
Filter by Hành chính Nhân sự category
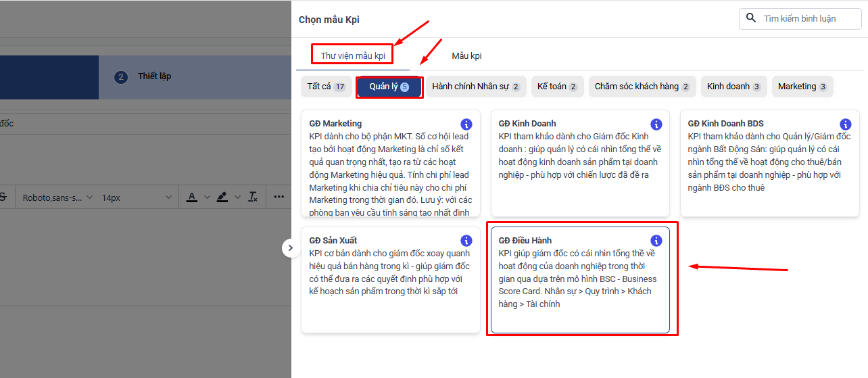click(475, 87)
